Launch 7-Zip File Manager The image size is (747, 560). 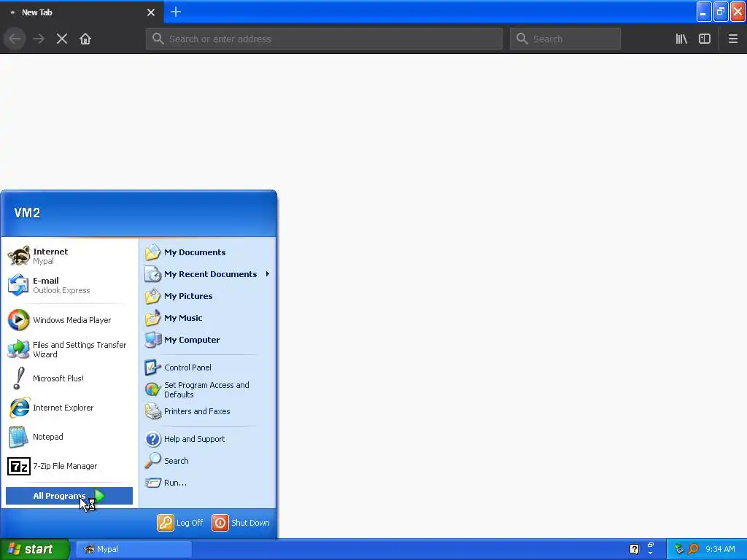[x=69, y=466]
